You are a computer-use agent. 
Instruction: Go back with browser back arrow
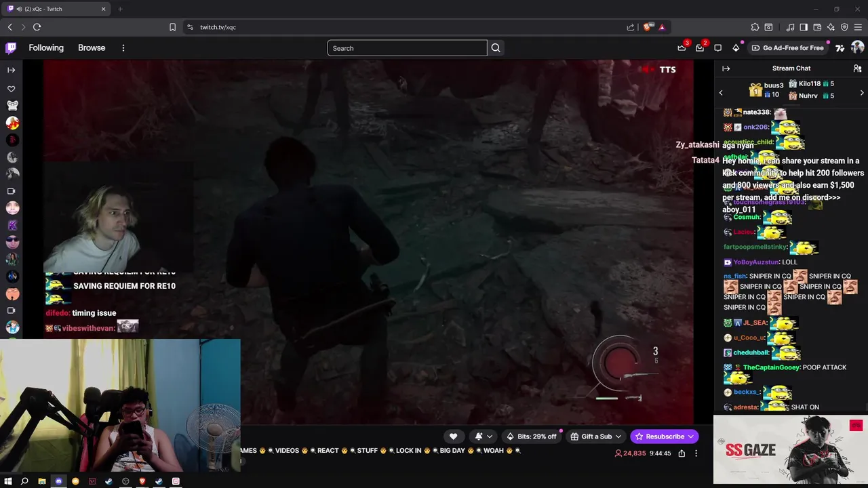10,27
